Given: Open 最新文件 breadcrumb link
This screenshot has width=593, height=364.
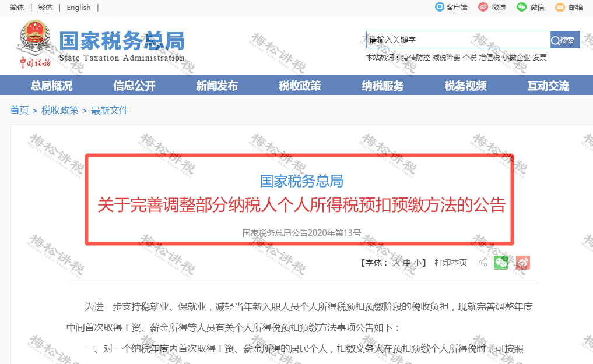Looking at the screenshot, I should point(110,110).
